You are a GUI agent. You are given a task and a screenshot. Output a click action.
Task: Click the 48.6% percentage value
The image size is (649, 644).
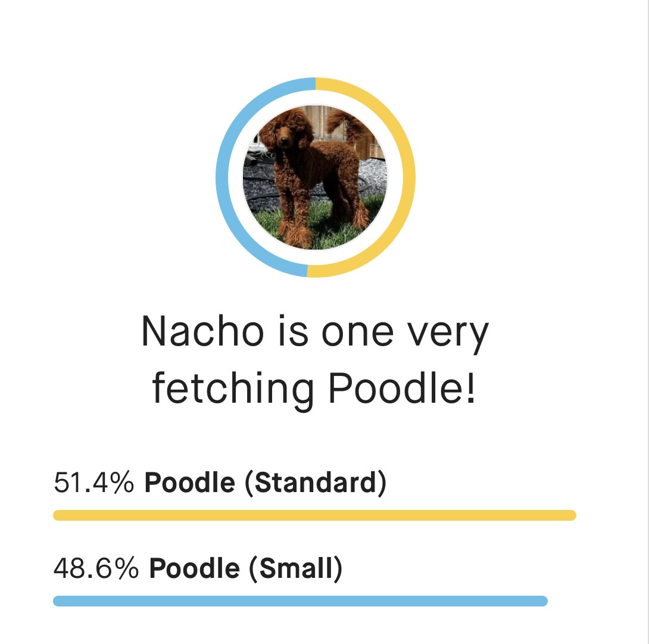96,568
